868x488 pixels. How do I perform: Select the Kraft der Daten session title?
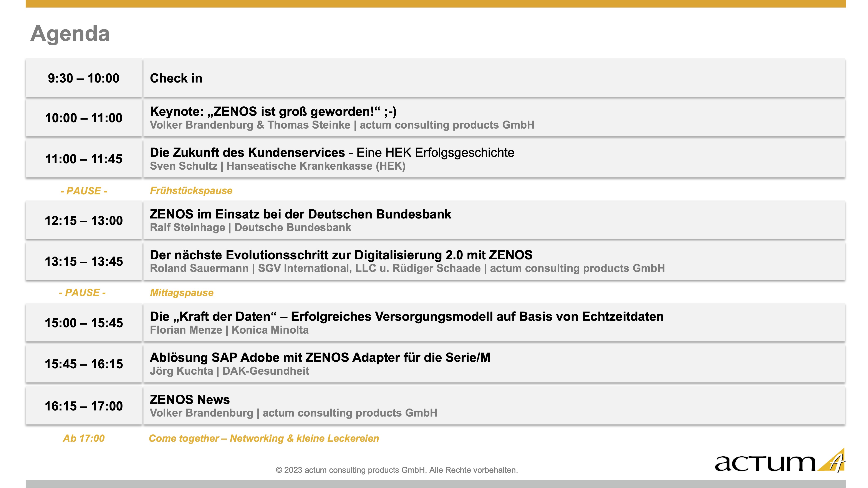(406, 317)
